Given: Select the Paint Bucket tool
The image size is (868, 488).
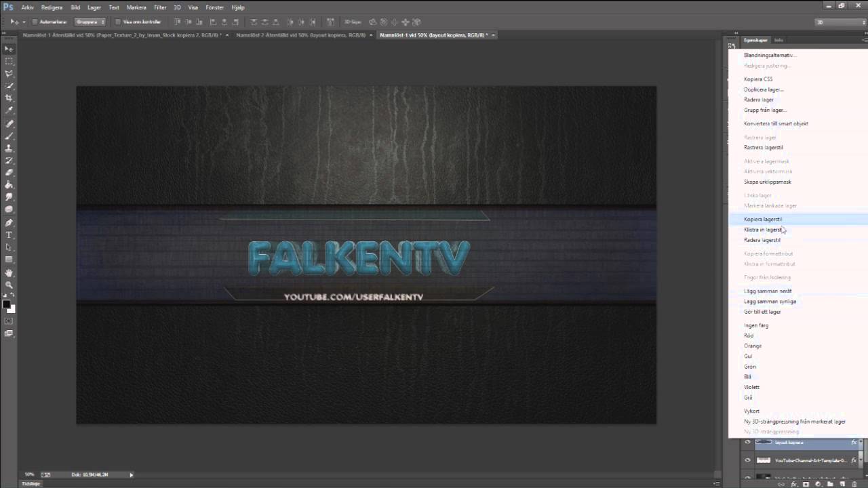Looking at the screenshot, I should click(x=9, y=185).
